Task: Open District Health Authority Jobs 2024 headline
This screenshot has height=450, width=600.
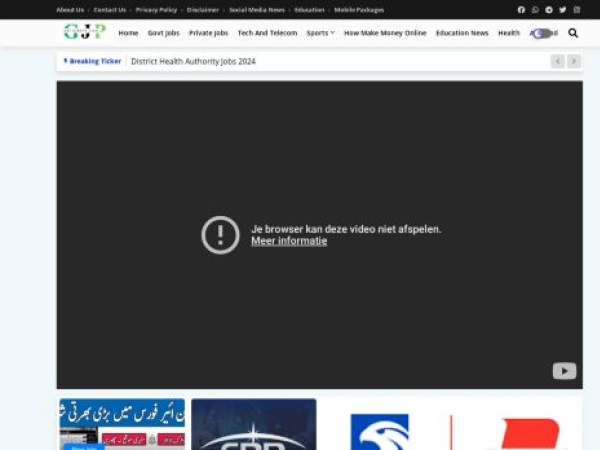Action: point(193,61)
